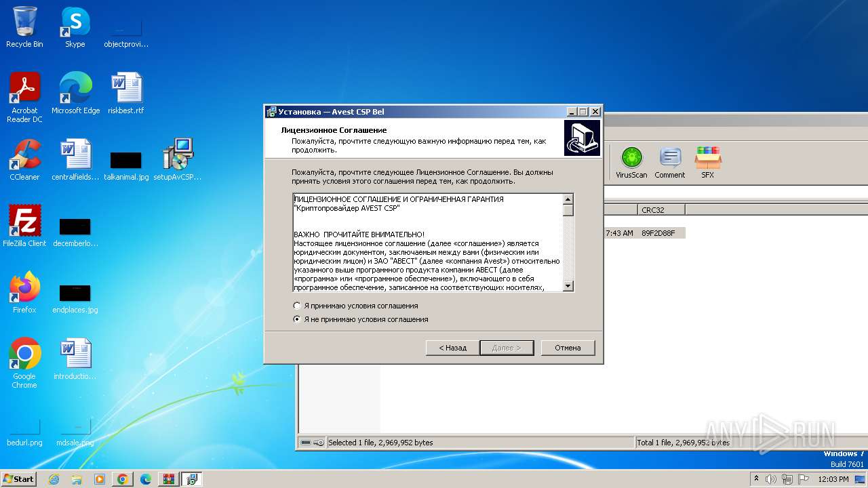Click the VirusScan icon in WinRAR toolbar
Screen dimensions: 868x488
pos(631,163)
